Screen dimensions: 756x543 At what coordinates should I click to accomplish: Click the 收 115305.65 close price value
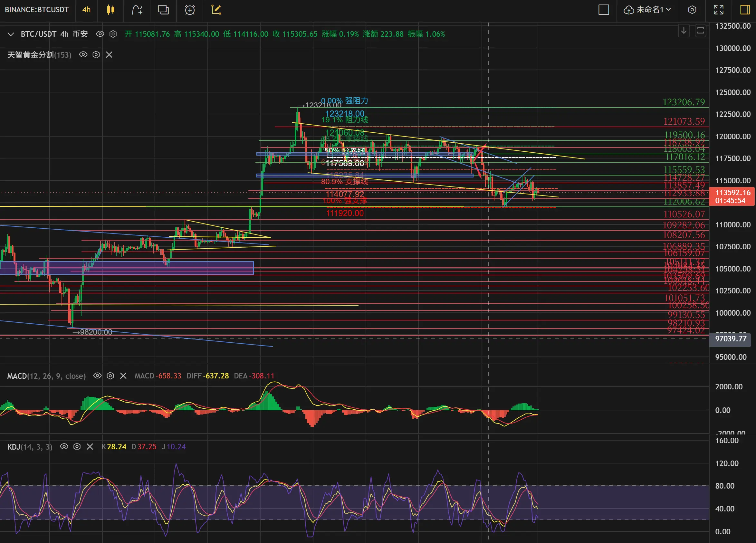(x=295, y=34)
